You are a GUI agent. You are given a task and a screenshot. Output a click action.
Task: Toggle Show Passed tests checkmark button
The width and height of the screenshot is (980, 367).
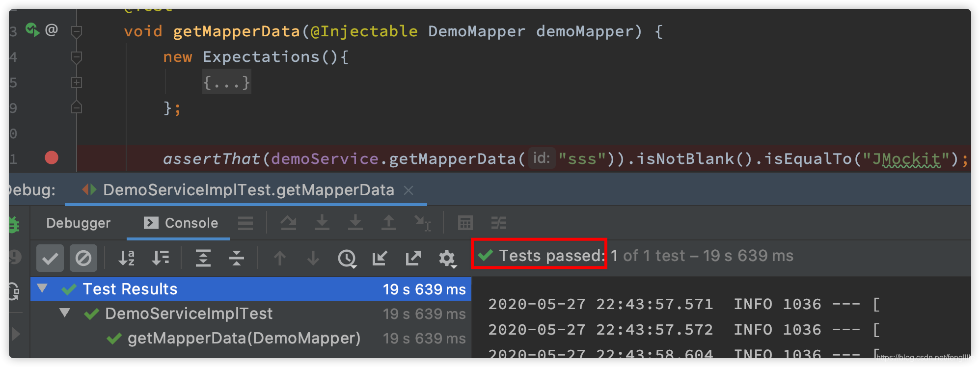coord(50,258)
